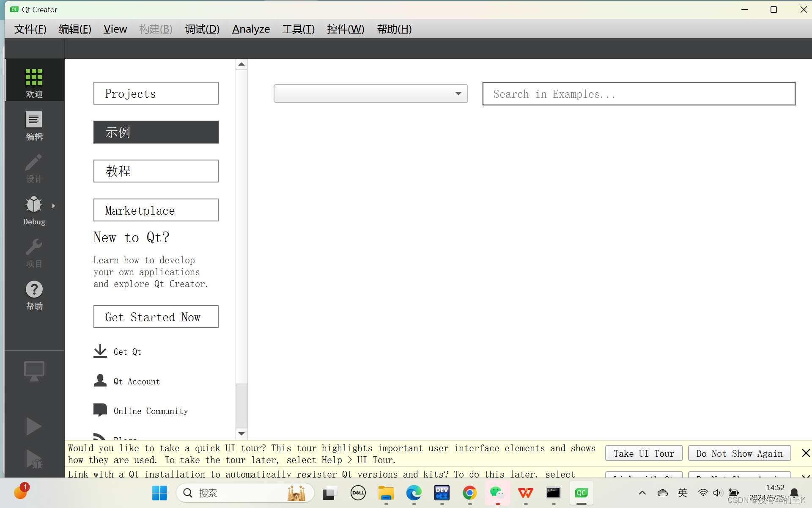The width and height of the screenshot is (812, 508).
Task: Open the 编辑(E) menu
Action: point(75,29)
